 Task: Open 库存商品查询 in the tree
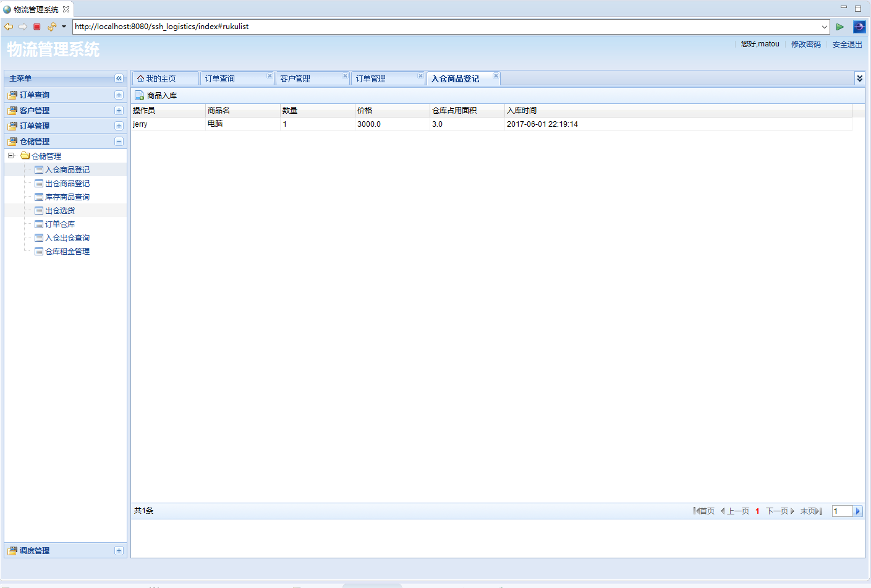click(67, 197)
